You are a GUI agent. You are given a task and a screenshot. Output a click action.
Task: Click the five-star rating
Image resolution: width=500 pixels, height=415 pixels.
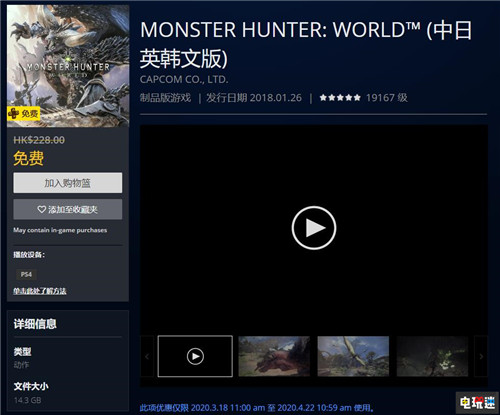(x=340, y=98)
